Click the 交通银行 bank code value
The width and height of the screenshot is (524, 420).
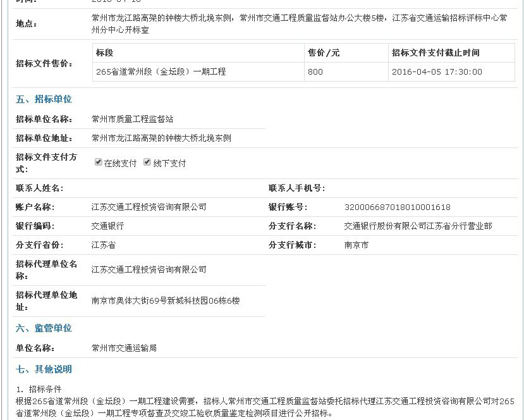click(107, 226)
